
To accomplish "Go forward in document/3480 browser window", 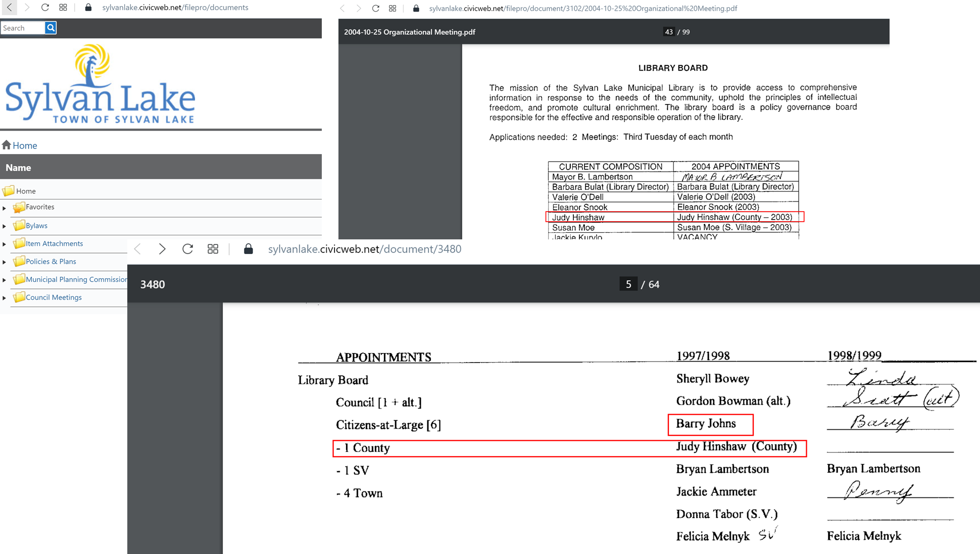I will (x=162, y=249).
